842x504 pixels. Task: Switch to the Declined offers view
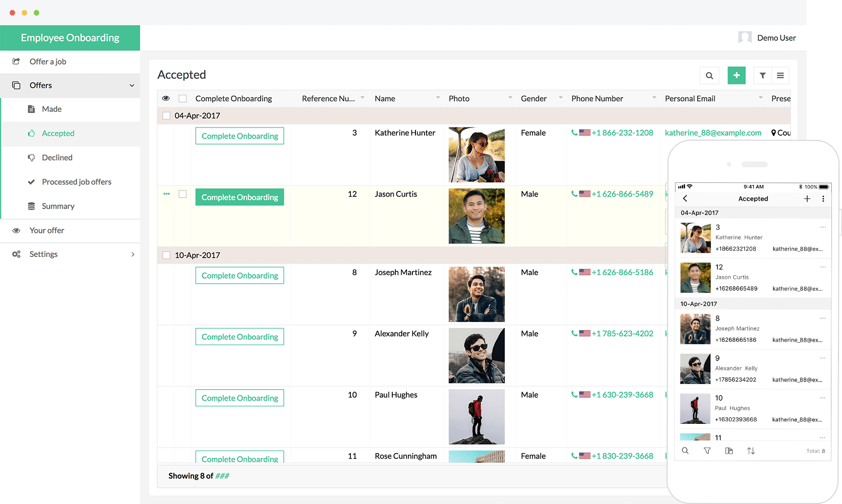pyautogui.click(x=57, y=157)
